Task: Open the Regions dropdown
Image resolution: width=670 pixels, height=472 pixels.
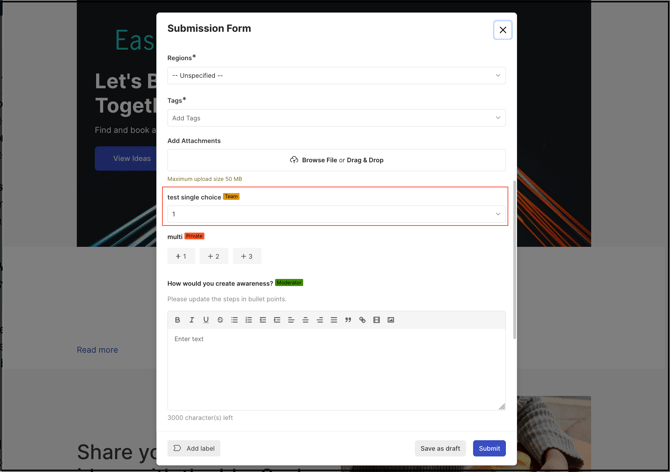Action: pyautogui.click(x=336, y=76)
